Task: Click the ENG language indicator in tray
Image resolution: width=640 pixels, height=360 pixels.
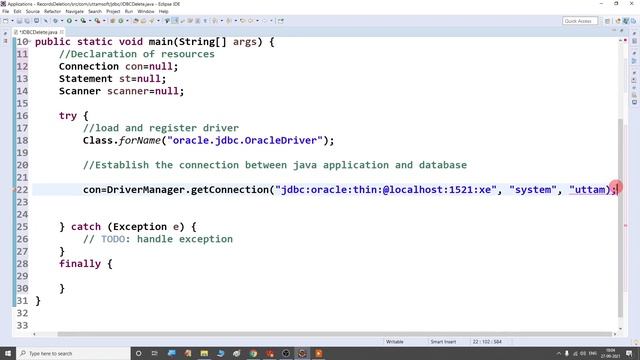Action: (593, 353)
